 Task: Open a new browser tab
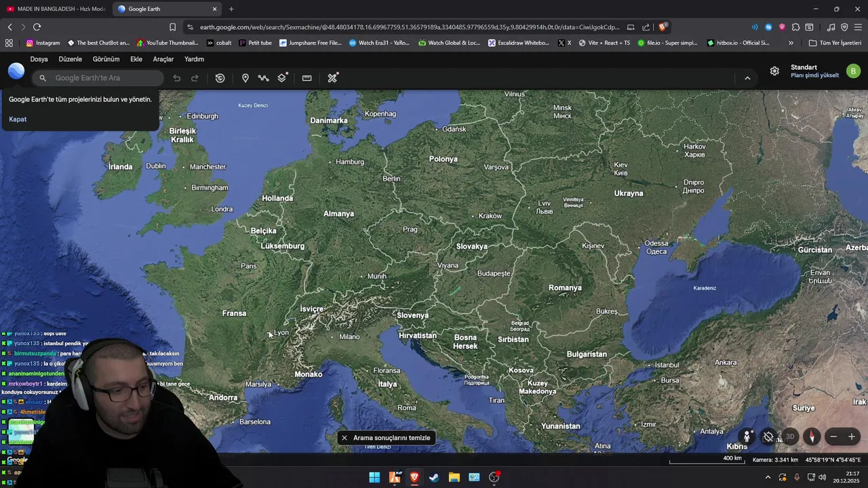click(231, 9)
